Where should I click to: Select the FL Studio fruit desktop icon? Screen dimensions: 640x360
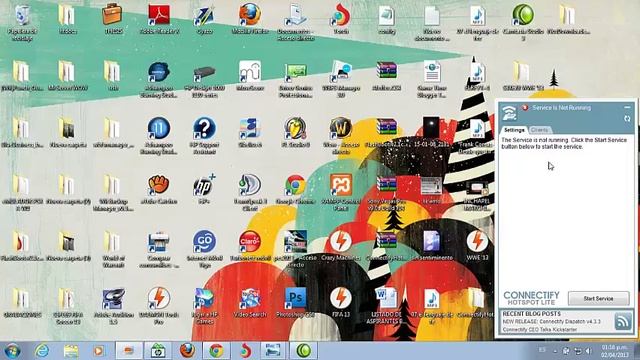click(x=295, y=132)
